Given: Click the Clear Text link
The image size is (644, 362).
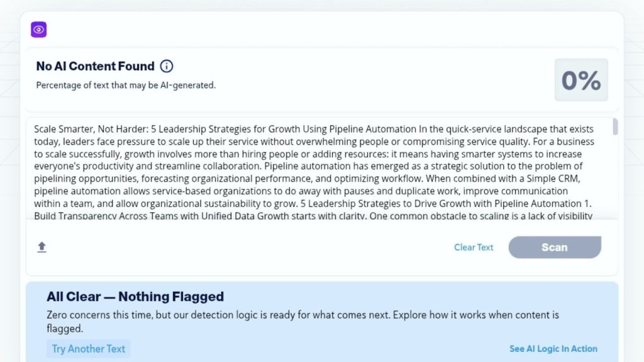Looking at the screenshot, I should click(474, 247).
